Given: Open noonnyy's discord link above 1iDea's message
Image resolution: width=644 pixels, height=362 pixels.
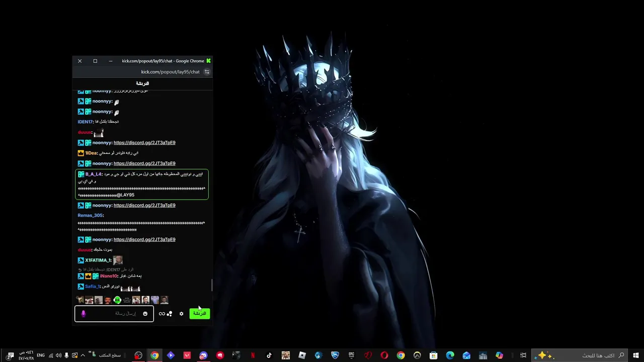Looking at the screenshot, I should click(x=144, y=143).
